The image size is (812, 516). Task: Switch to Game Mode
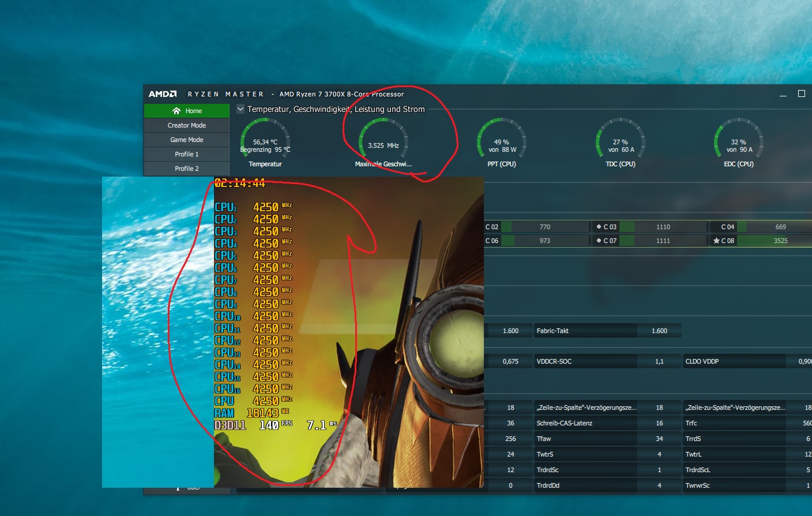[187, 140]
